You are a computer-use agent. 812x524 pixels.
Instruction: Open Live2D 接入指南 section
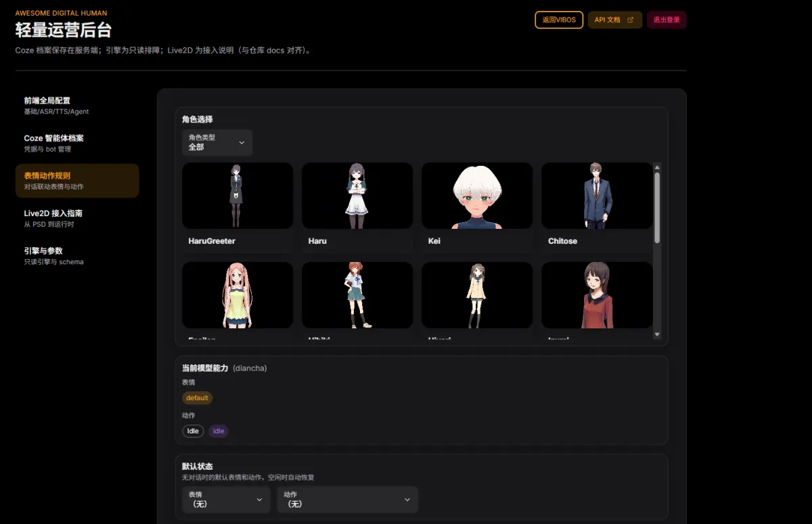[x=77, y=218]
